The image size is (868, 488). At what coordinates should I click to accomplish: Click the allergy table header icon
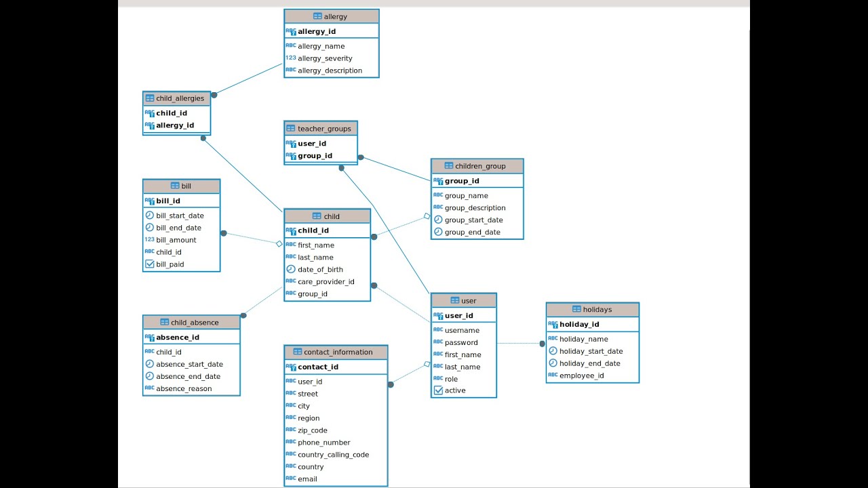pyautogui.click(x=317, y=16)
